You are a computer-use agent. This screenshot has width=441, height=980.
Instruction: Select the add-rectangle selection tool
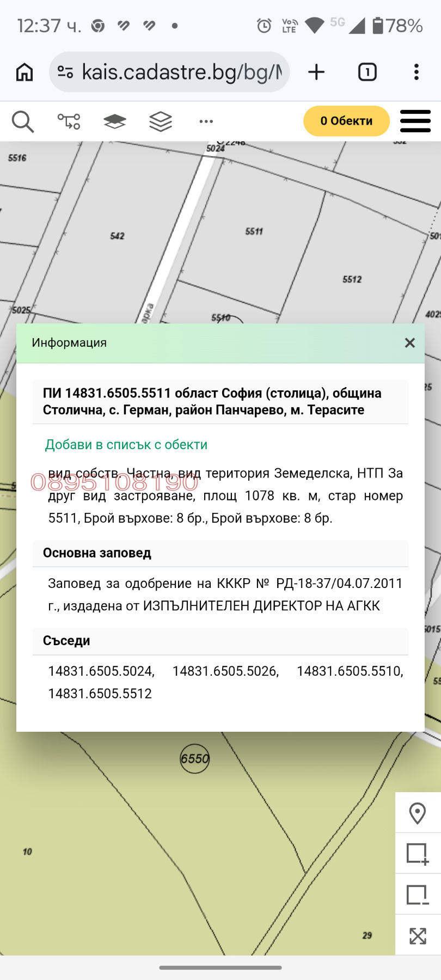(x=418, y=854)
